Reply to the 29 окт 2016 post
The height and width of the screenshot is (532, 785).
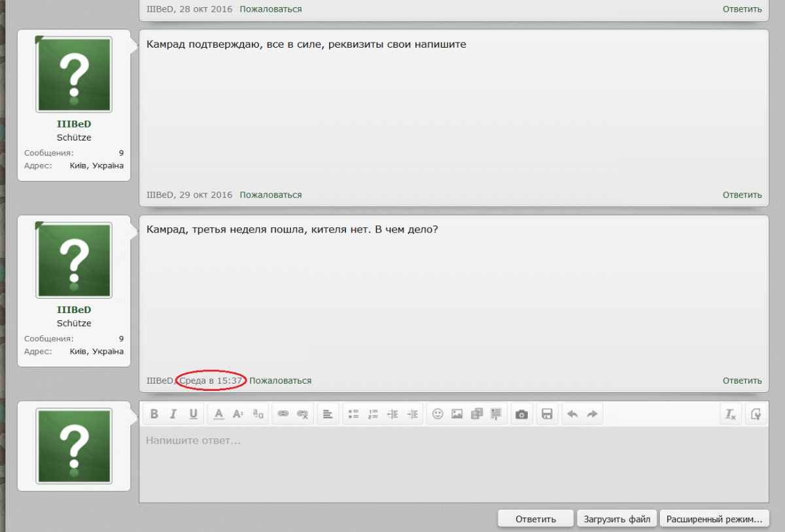point(742,195)
